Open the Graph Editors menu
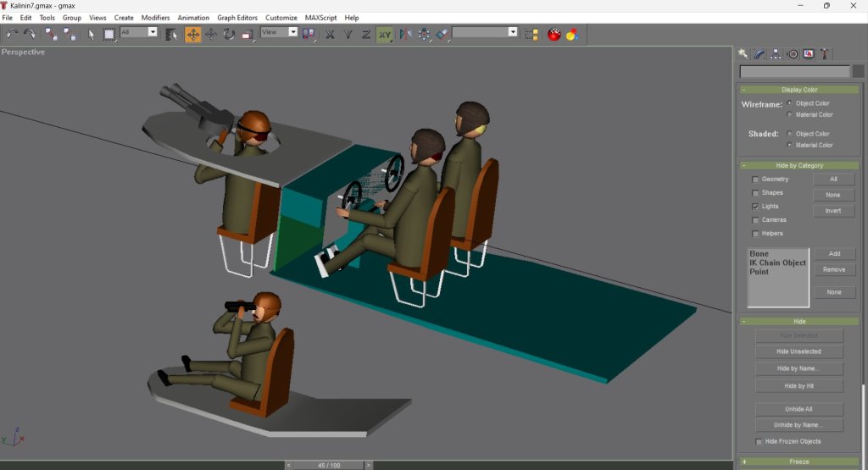 pyautogui.click(x=237, y=18)
